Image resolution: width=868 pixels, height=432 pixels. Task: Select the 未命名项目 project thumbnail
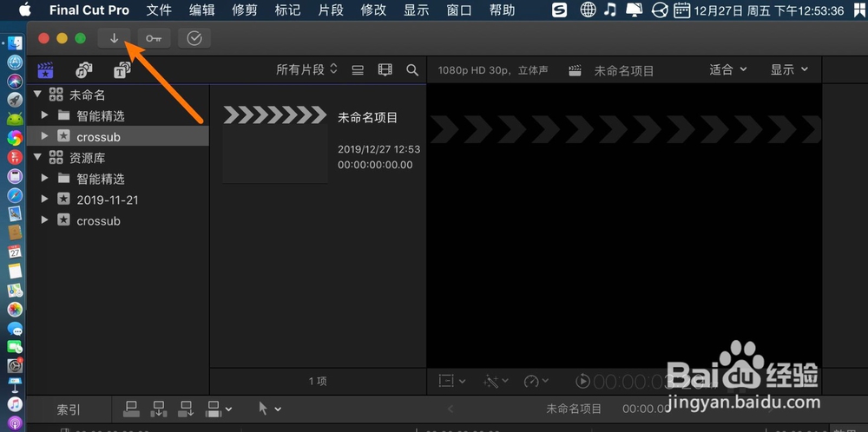[275, 144]
